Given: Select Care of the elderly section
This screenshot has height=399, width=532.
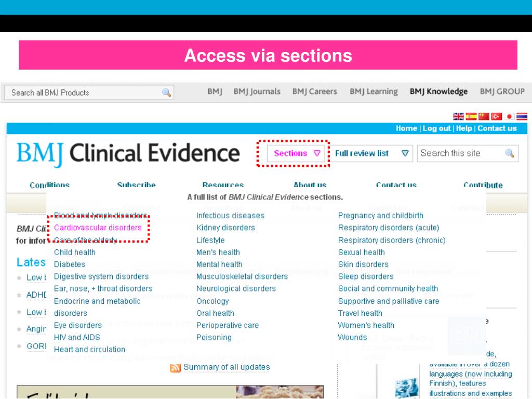Looking at the screenshot, I should pyautogui.click(x=86, y=241).
